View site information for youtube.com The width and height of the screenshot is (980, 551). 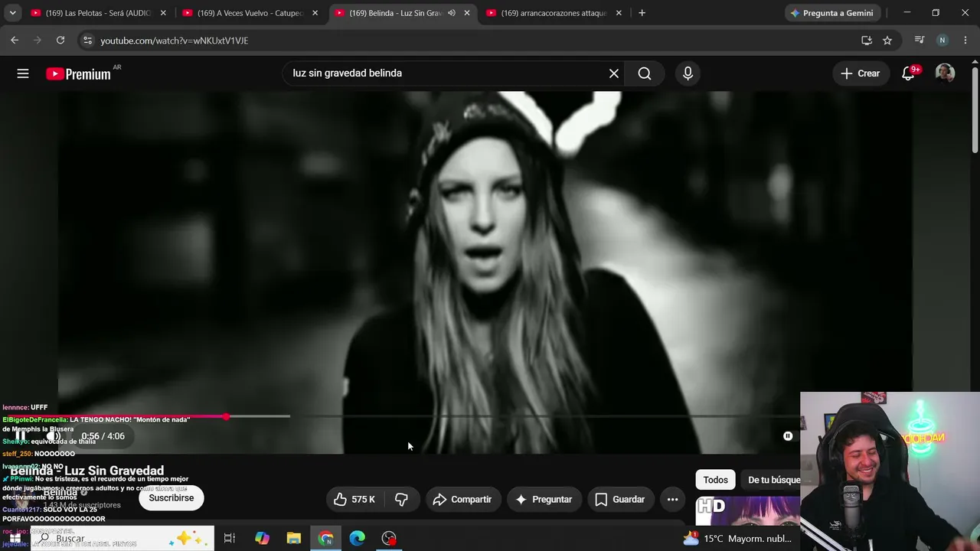[87, 41]
